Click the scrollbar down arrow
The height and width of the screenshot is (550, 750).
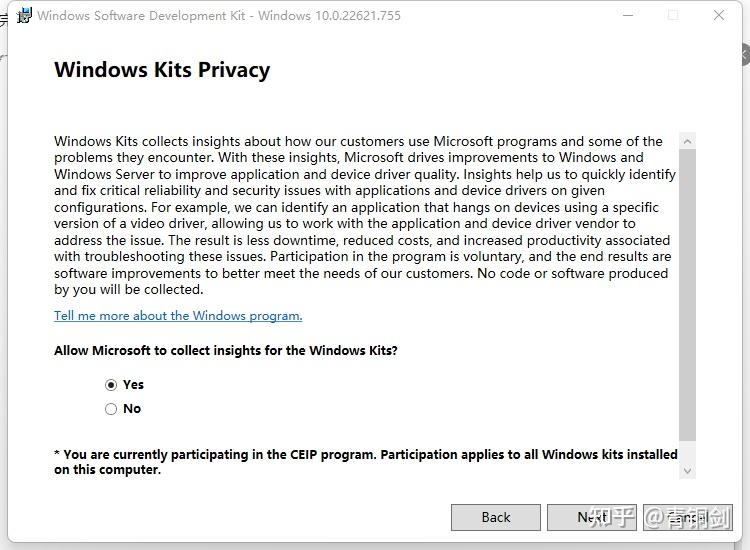point(687,470)
